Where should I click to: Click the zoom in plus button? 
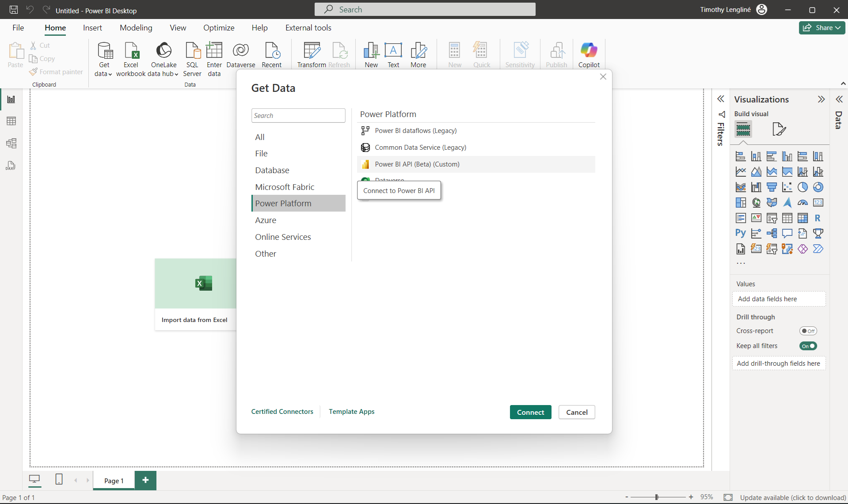coord(691,497)
